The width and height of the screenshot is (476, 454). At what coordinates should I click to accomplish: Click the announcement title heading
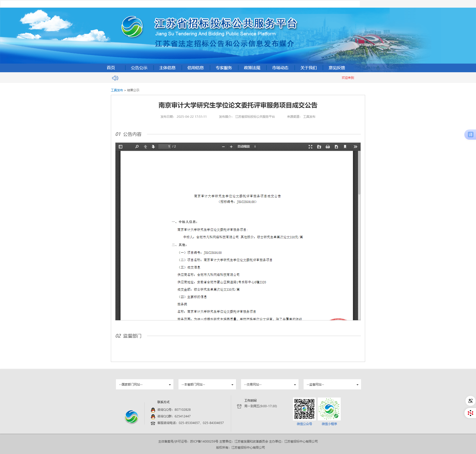[x=238, y=105]
